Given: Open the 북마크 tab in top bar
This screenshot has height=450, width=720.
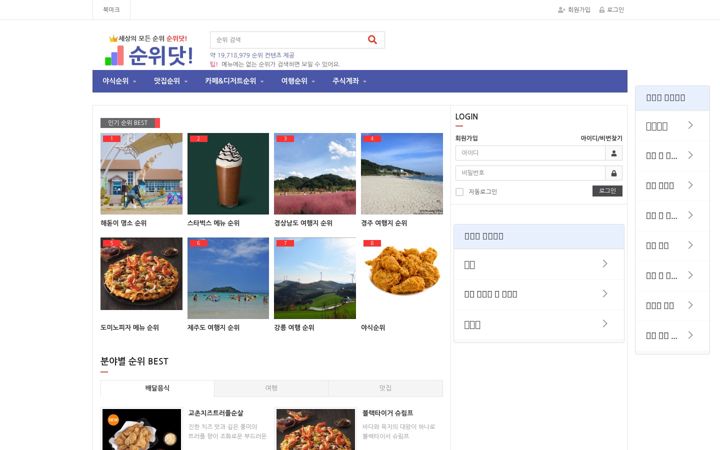Looking at the screenshot, I should click(x=111, y=10).
